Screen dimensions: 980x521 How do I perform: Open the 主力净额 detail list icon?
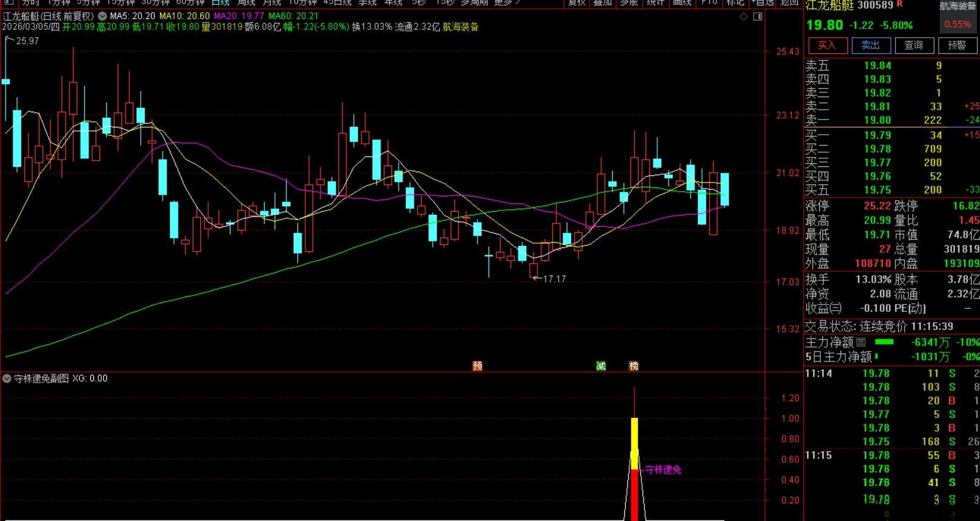pos(861,342)
